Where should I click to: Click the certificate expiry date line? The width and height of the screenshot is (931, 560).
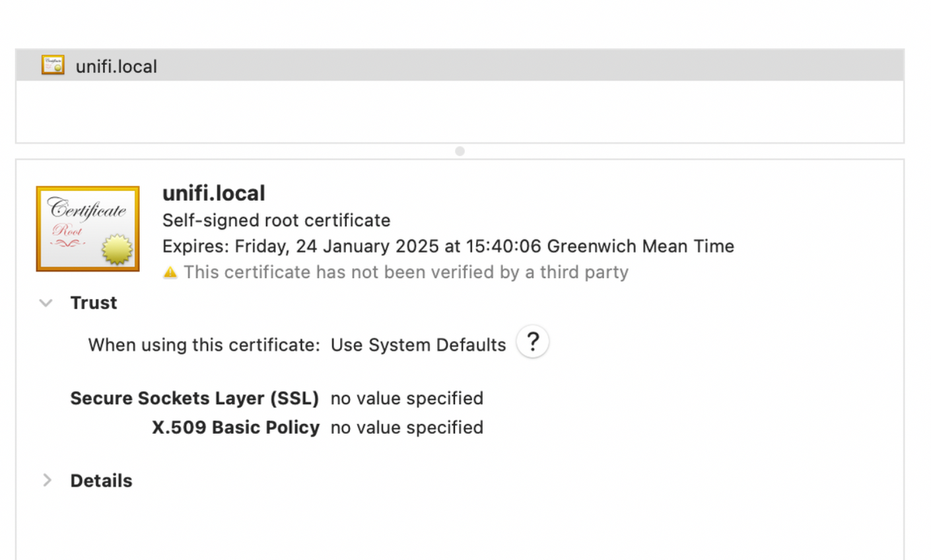[x=448, y=246]
